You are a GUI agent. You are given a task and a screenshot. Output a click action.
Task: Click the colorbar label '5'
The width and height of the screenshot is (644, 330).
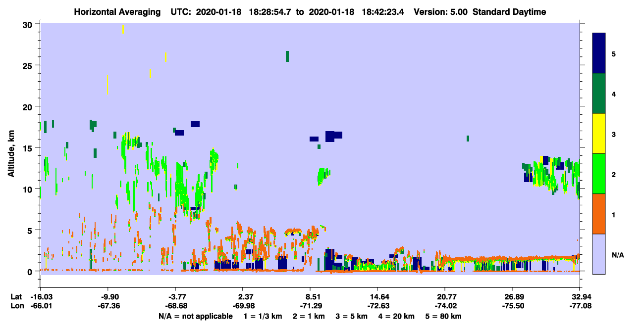click(613, 54)
